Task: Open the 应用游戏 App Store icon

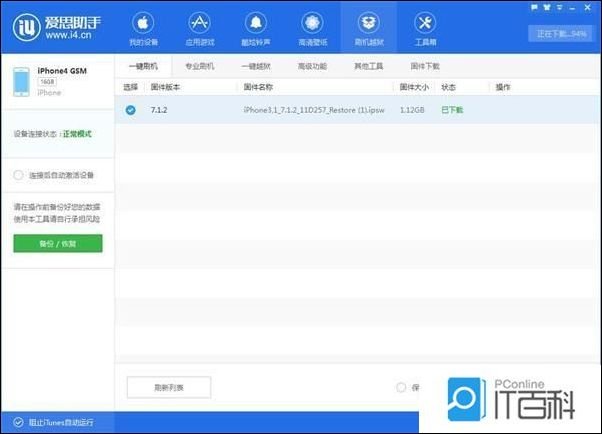Action: click(199, 23)
